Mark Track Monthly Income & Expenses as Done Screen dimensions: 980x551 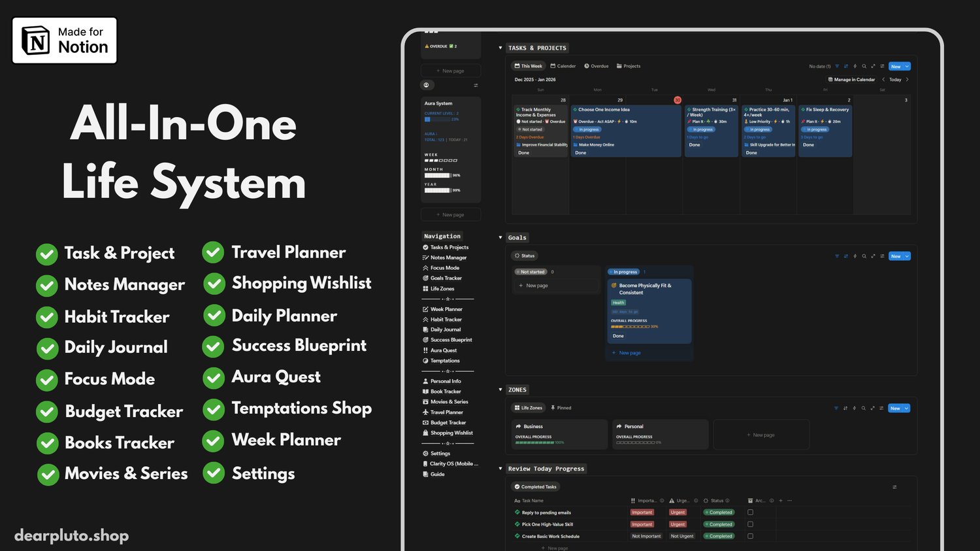[524, 153]
